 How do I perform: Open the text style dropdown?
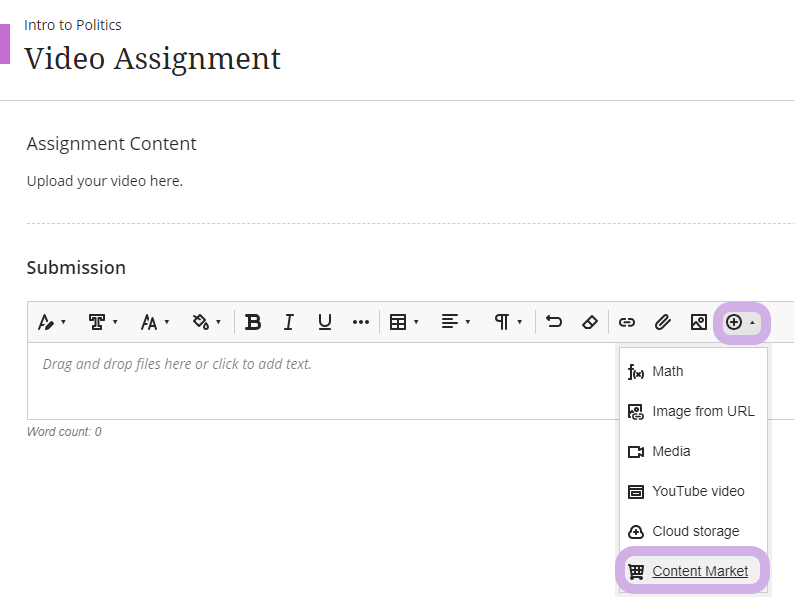[x=52, y=322]
